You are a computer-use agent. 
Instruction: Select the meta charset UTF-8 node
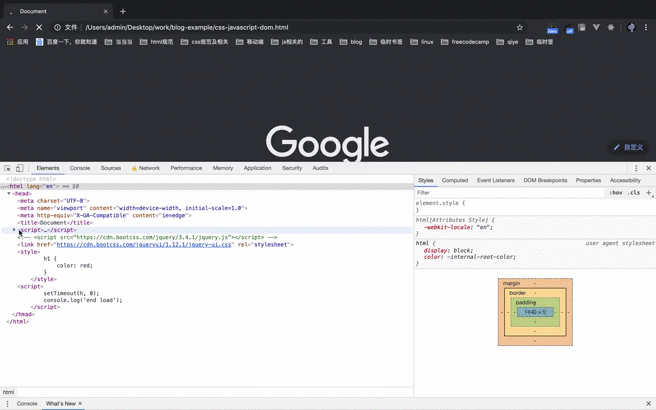(x=53, y=201)
